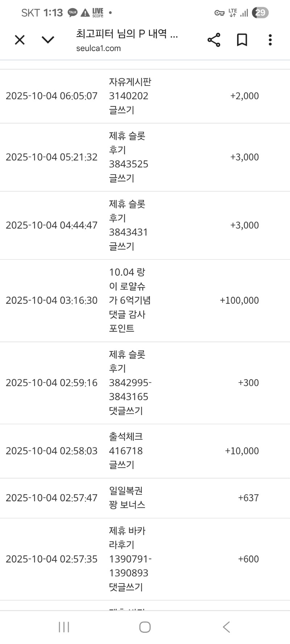The image size is (290, 644).
Task: Tap the 일일복권 꽝 보너스 entry
Action: (127, 498)
